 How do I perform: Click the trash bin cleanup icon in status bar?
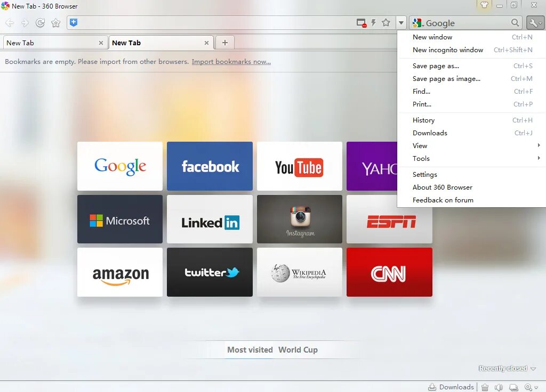485,387
